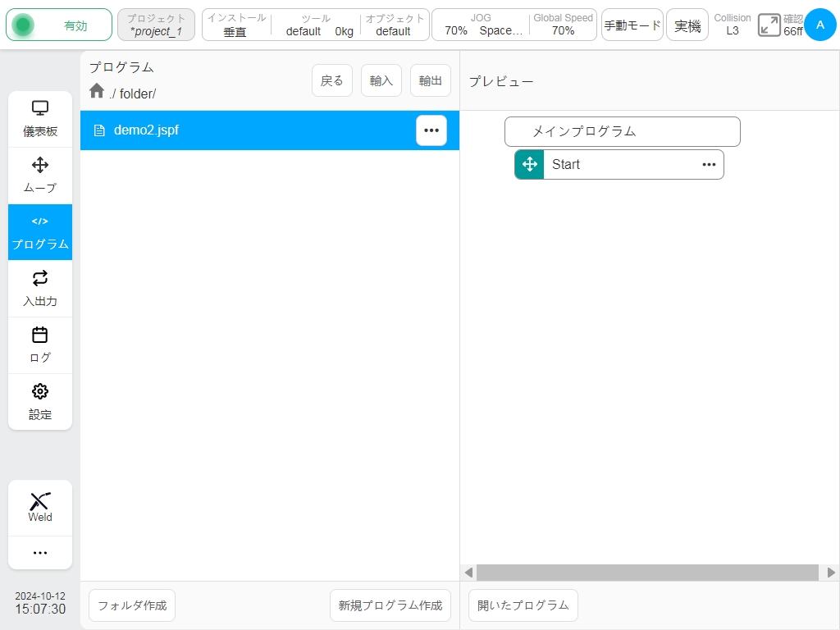Screen dimensions: 840x630
Task: Select the メインプログラム block
Action: point(623,132)
